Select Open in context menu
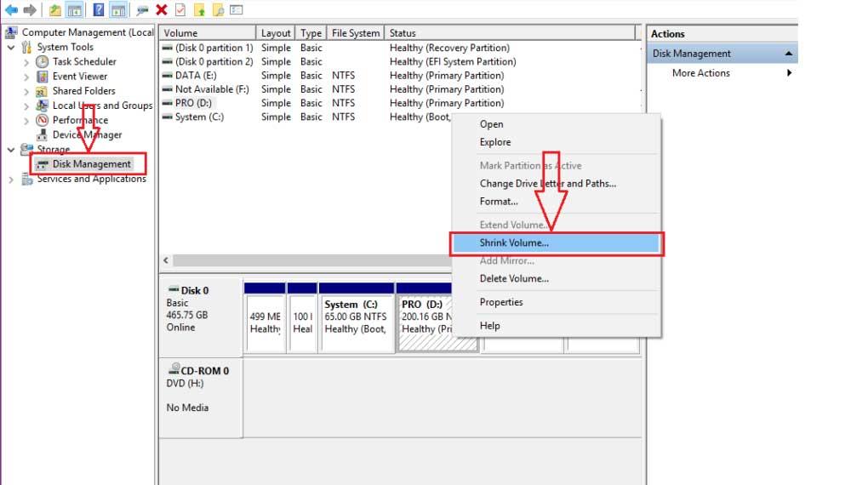The width and height of the screenshot is (868, 485). pos(557,124)
